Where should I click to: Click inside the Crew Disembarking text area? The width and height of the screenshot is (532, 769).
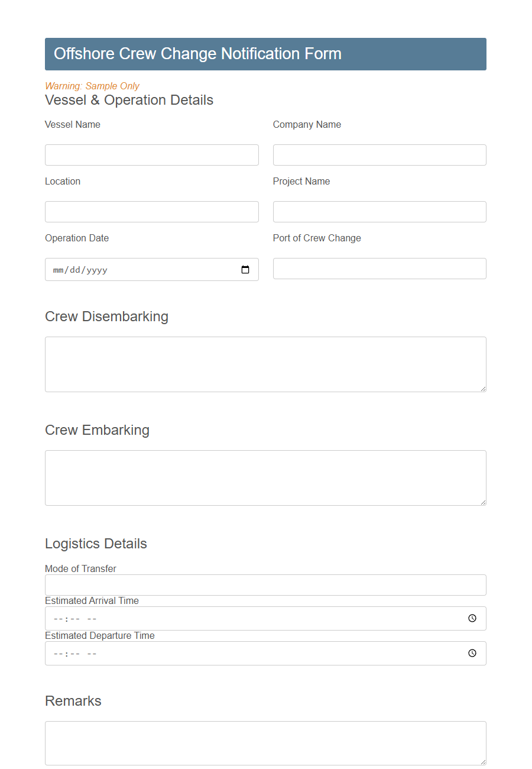[265, 364]
